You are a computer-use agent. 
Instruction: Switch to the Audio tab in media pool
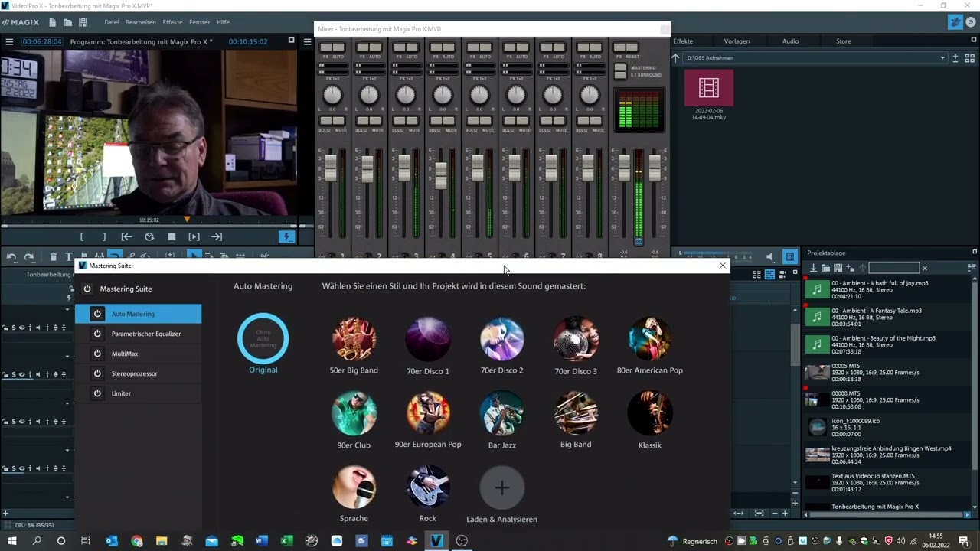[790, 41]
